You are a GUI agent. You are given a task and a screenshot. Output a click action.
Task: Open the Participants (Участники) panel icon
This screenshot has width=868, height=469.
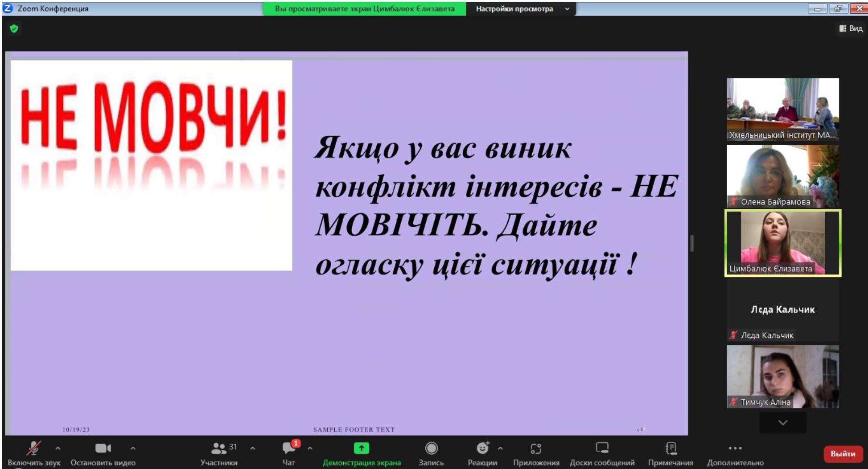tap(218, 448)
